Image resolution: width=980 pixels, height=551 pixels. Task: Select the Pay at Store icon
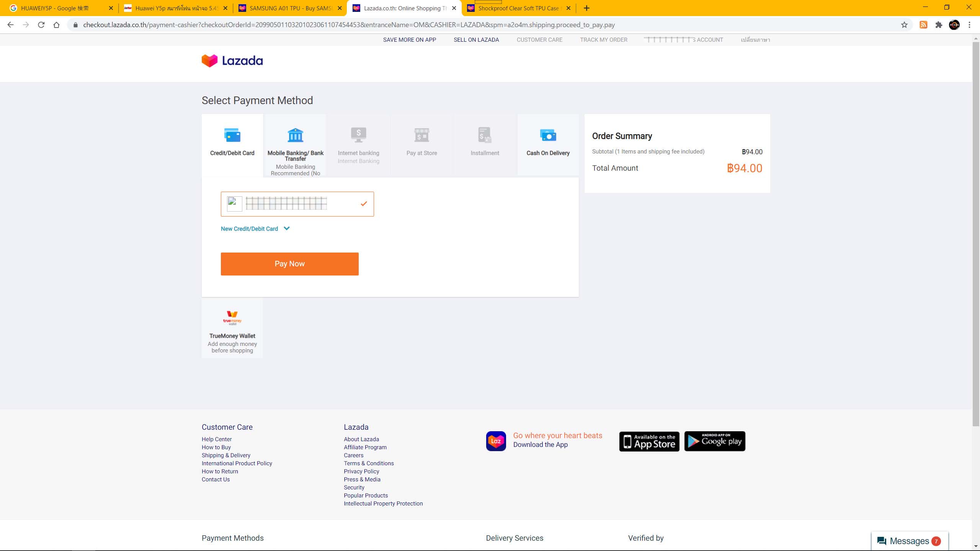(421, 135)
